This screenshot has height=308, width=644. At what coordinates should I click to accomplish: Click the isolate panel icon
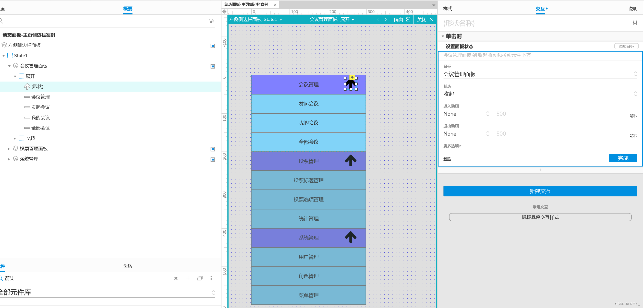(408, 19)
